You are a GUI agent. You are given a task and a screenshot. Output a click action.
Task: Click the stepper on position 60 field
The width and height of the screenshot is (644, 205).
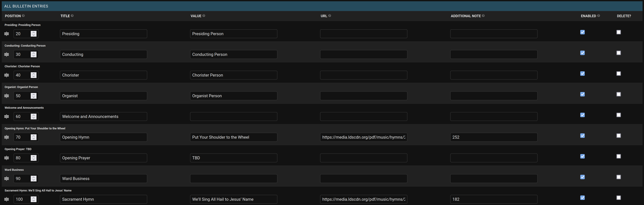33,117
